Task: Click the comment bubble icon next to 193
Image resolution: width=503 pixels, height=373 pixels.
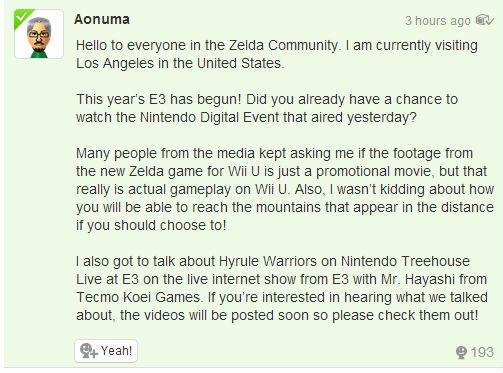Action: click(461, 352)
